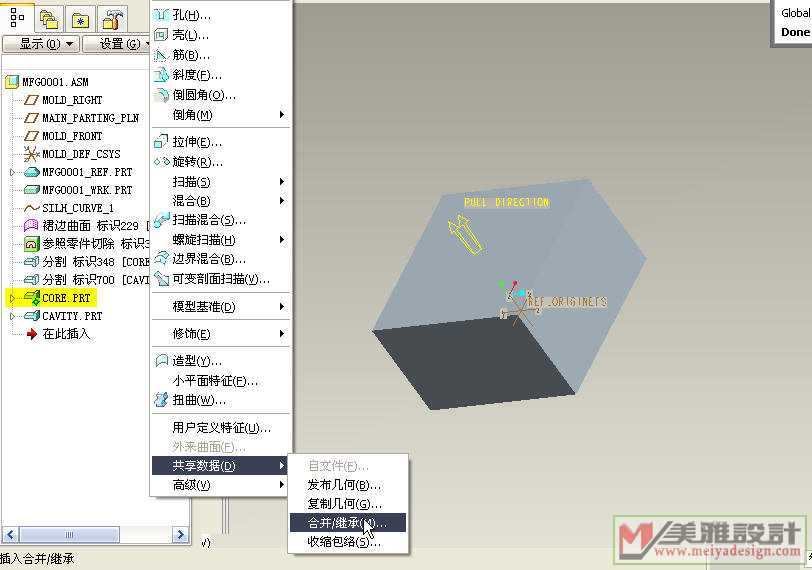This screenshot has height=570, width=812.
Task: Choose 可变剖面扫描(V)... menu item
Action: tap(221, 279)
